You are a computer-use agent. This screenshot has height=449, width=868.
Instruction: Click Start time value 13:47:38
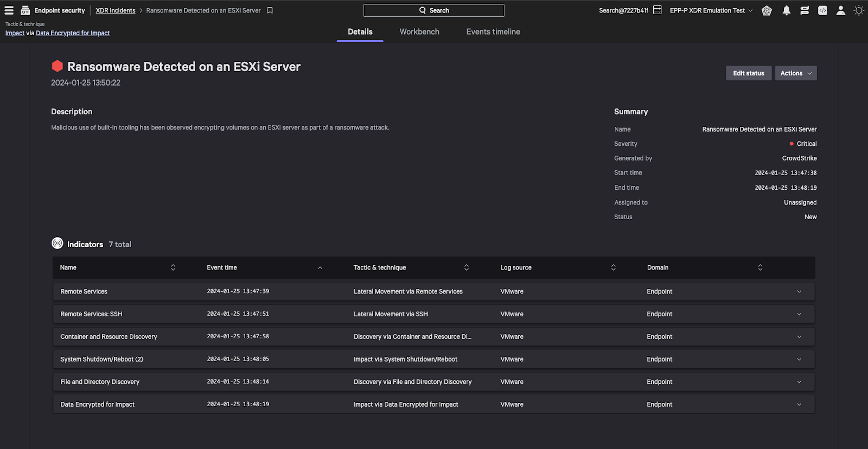(x=786, y=173)
